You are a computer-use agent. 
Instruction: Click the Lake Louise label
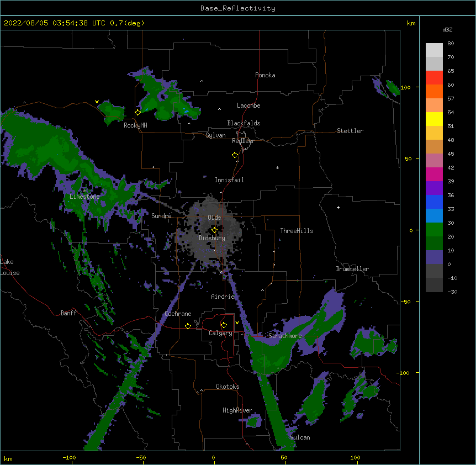point(10,267)
